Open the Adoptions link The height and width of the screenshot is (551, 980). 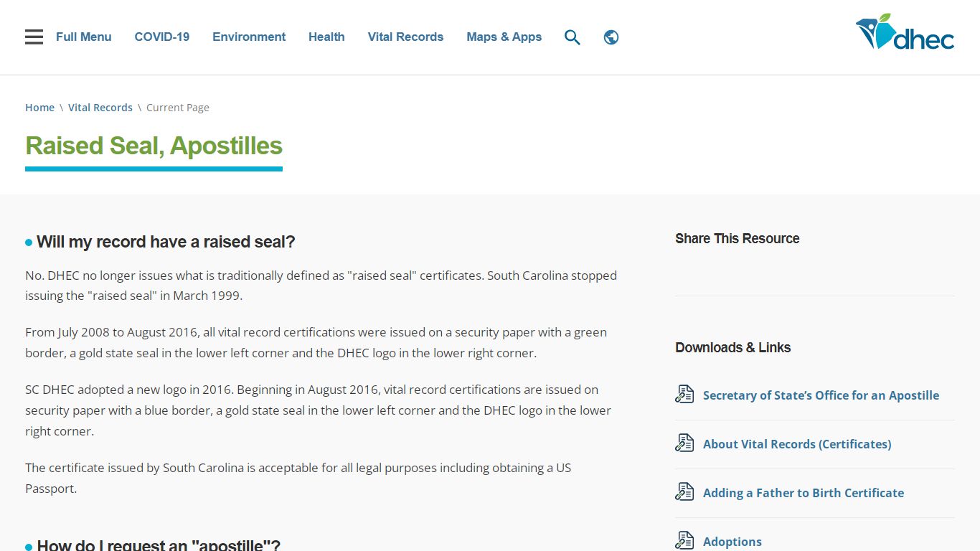tap(732, 542)
